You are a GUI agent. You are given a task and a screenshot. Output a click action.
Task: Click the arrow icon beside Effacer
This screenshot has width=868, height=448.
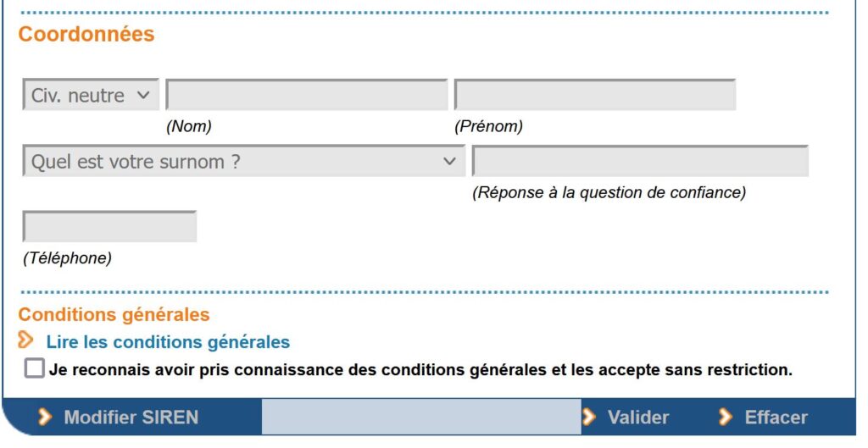[726, 418]
